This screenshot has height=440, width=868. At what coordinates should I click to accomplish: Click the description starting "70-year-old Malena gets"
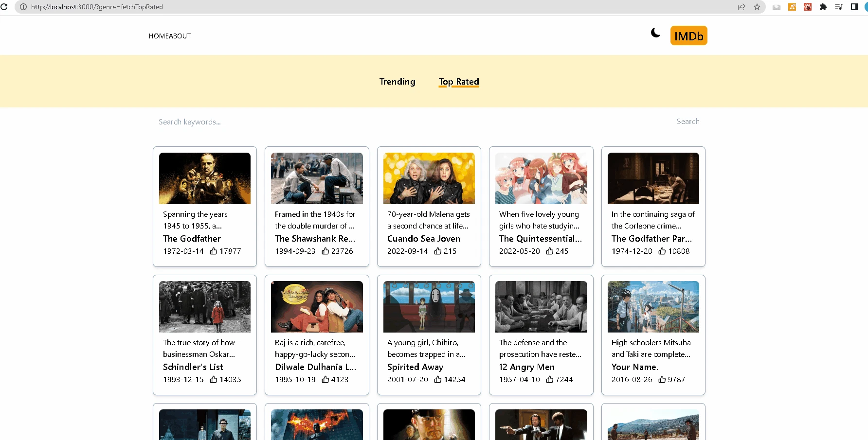(x=429, y=220)
